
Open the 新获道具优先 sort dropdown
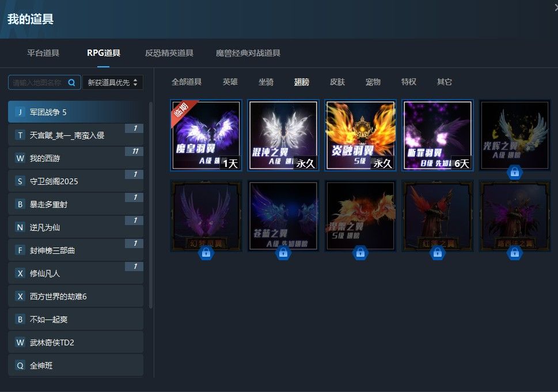pyautogui.click(x=113, y=82)
